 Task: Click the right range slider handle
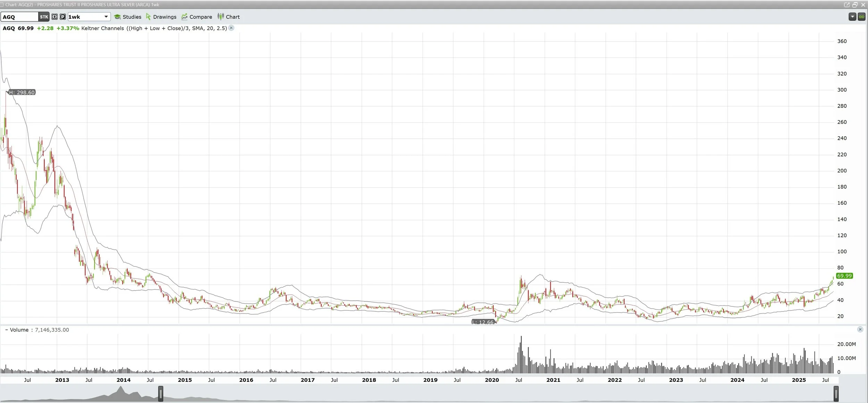pos(836,394)
